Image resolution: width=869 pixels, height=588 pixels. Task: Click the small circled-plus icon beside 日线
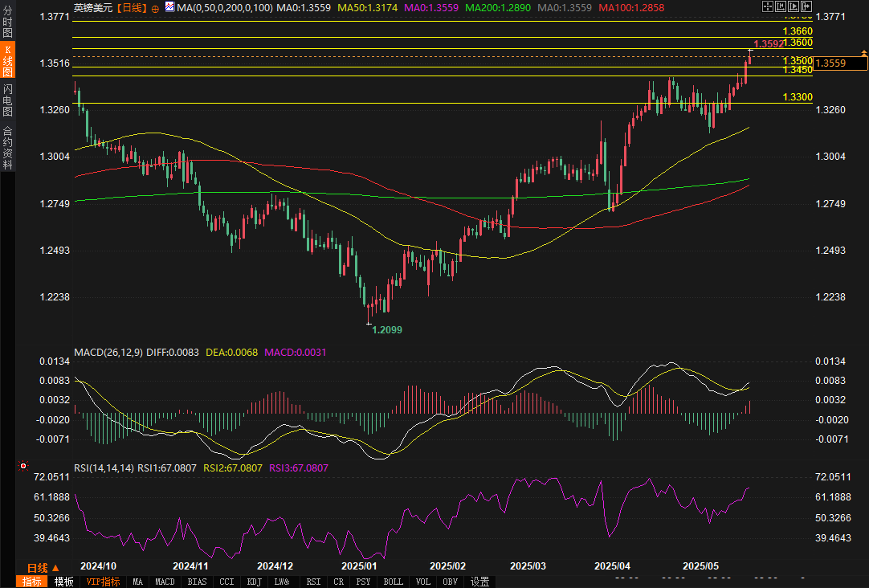coord(155,8)
